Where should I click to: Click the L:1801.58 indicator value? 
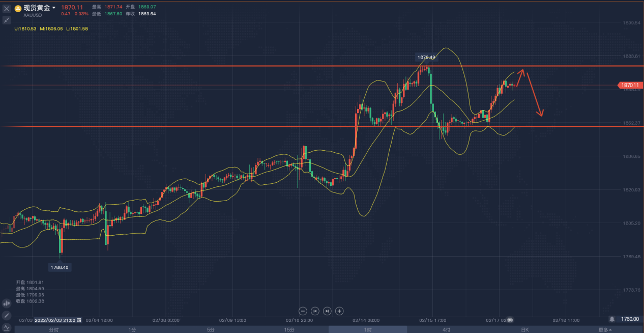click(77, 29)
